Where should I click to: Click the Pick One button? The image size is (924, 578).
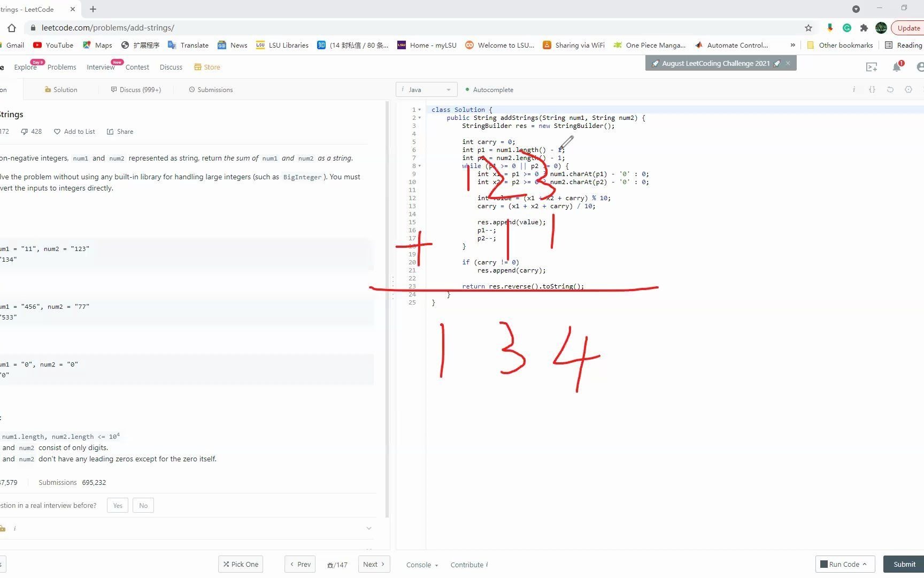241,564
